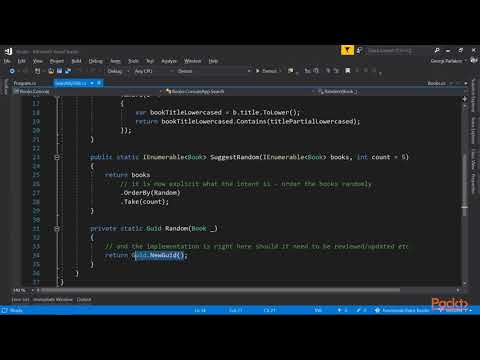480x360 pixels.
Task: Click the Save All toolbar icon
Action: [x=68, y=71]
